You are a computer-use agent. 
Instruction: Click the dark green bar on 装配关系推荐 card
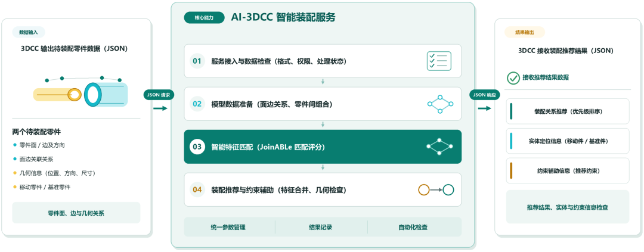tap(512, 111)
